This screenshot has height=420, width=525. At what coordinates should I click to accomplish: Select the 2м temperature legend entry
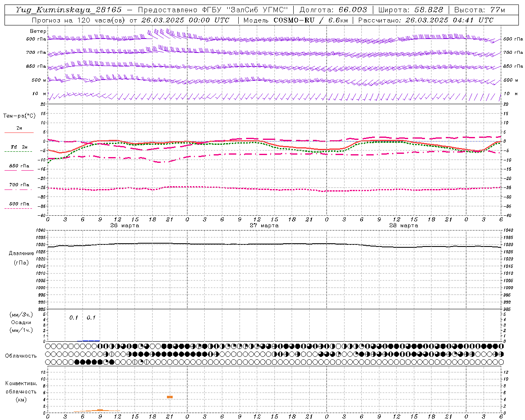[19, 128]
